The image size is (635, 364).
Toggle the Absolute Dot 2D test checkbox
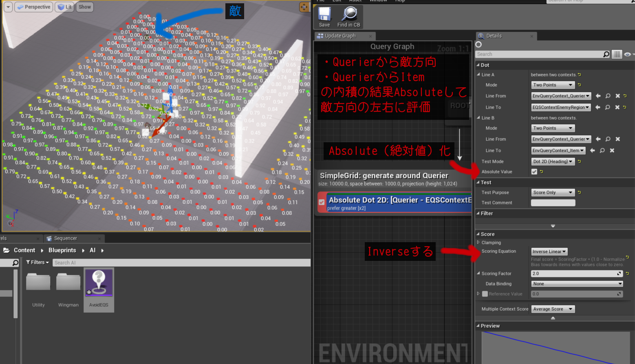coord(322,202)
